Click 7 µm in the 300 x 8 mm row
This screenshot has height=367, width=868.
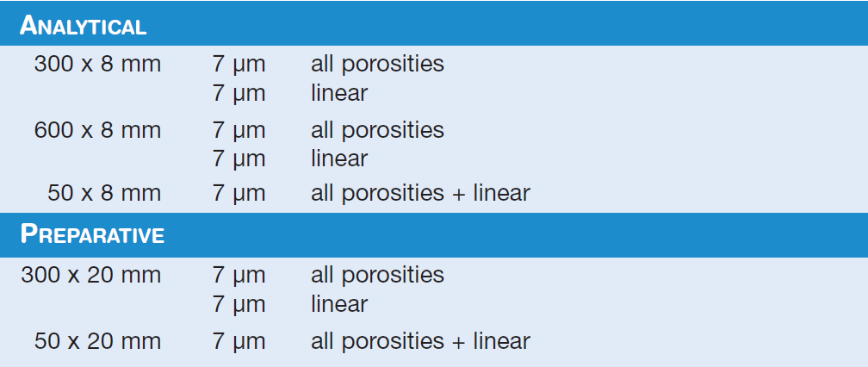tap(239, 64)
